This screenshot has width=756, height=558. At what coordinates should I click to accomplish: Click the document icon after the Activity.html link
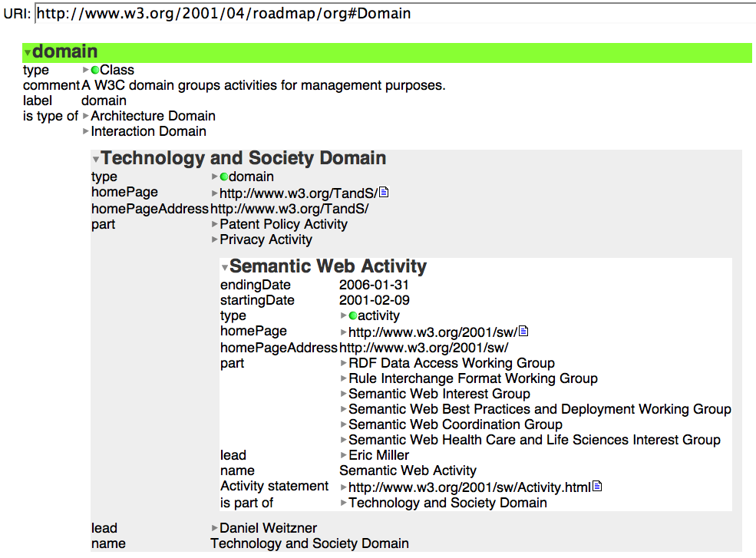pos(597,487)
